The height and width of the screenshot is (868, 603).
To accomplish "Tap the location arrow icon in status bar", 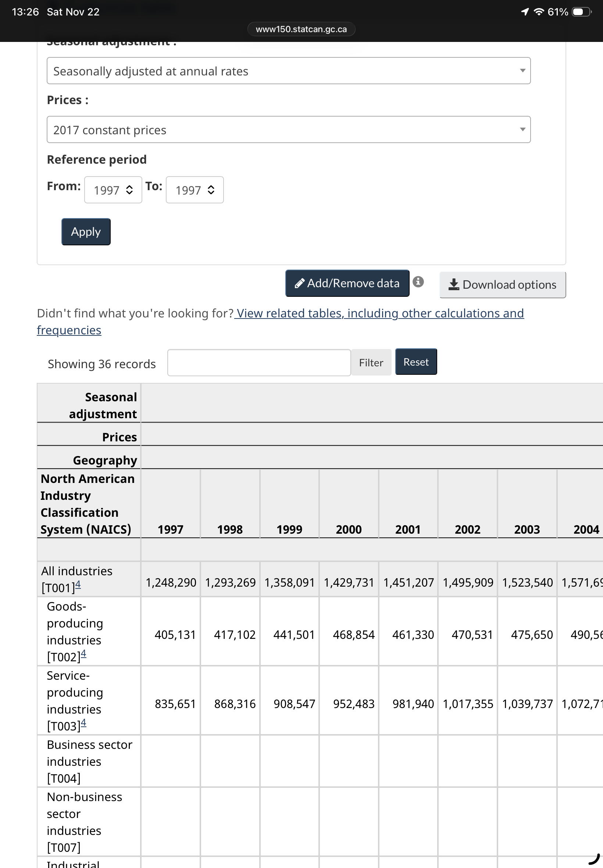I will (x=524, y=12).
